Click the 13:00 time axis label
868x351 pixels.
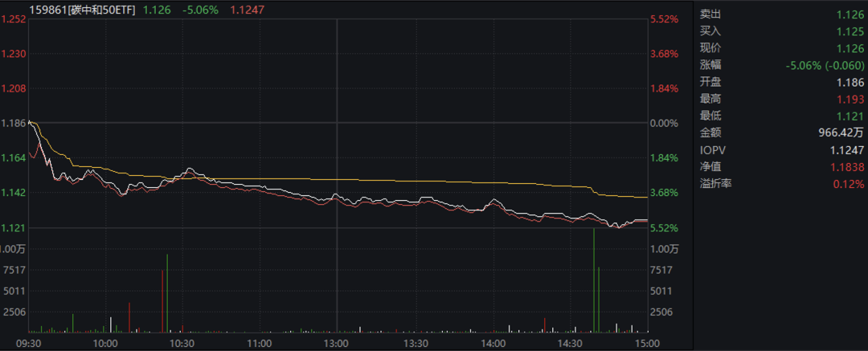click(336, 343)
